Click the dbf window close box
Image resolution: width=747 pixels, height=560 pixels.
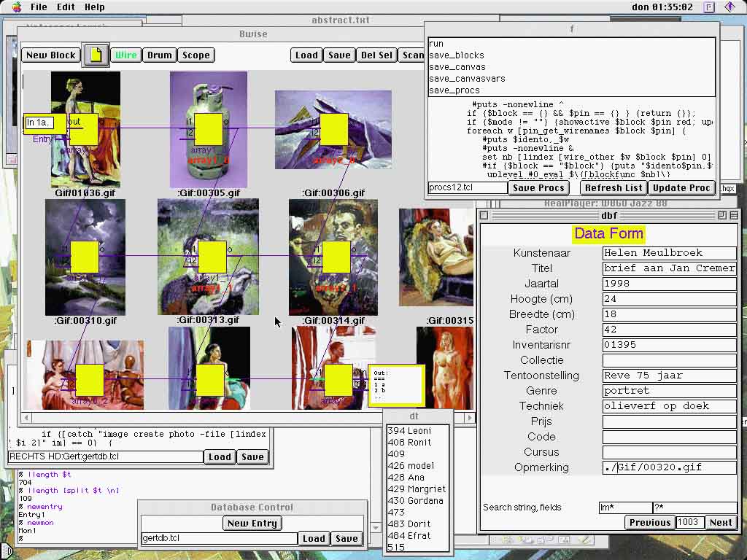484,215
